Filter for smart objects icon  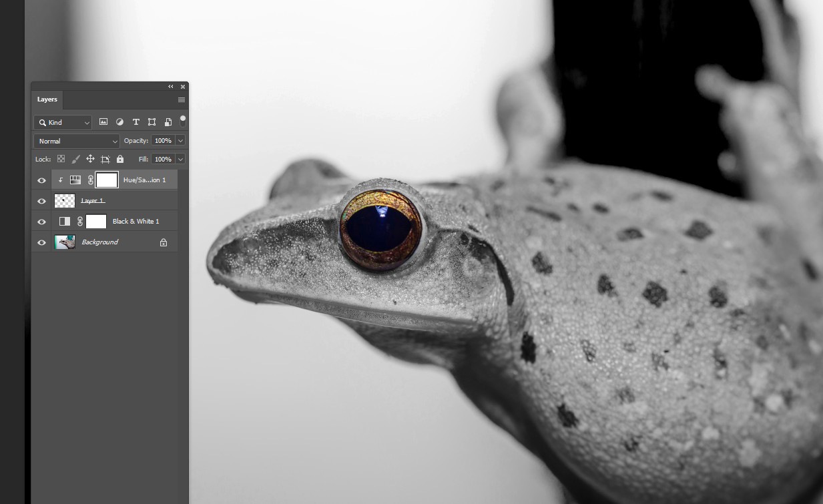(x=168, y=122)
